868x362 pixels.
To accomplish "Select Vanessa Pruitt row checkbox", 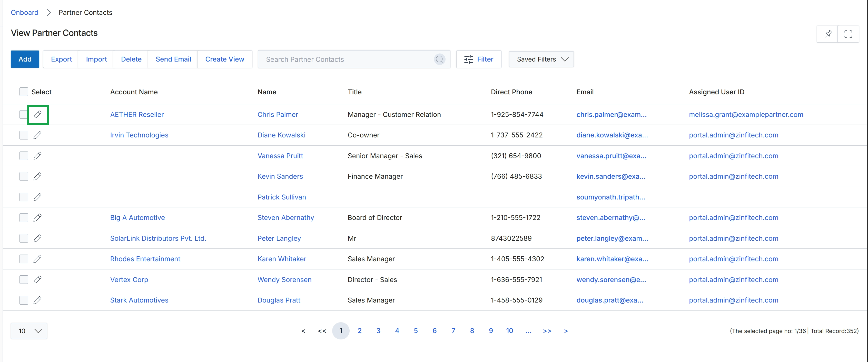I will coord(24,156).
